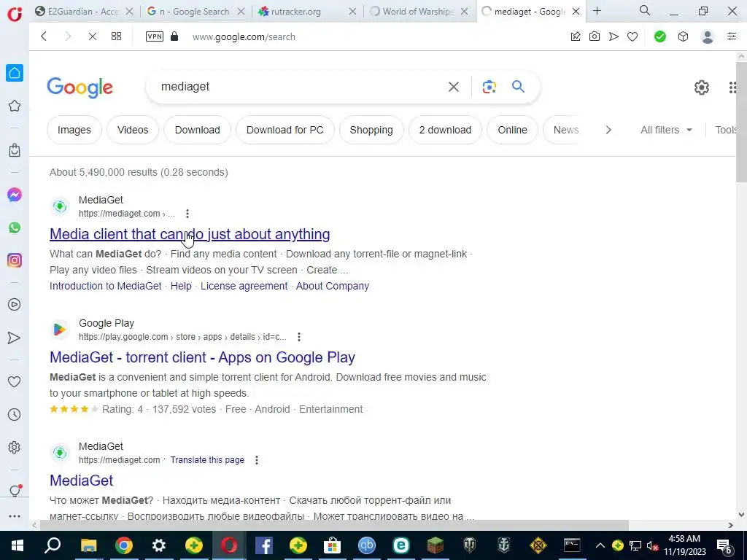The image size is (747, 560).
Task: Open Messenger in sidebar
Action: pos(15,195)
